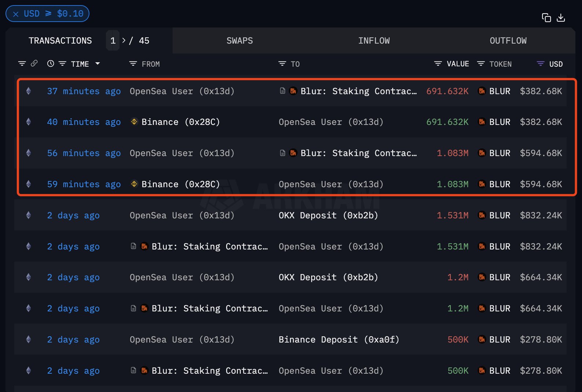Image resolution: width=582 pixels, height=392 pixels.
Task: Filter by the FROM column
Action: point(133,64)
